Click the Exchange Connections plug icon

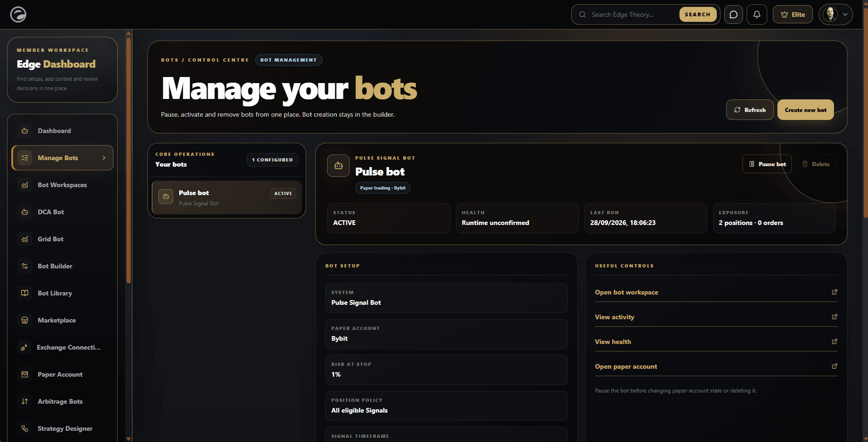point(24,347)
